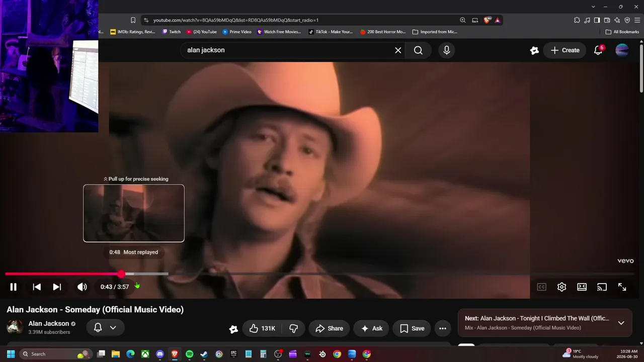Mute the video volume
This screenshot has height=362, width=644.
click(x=82, y=287)
